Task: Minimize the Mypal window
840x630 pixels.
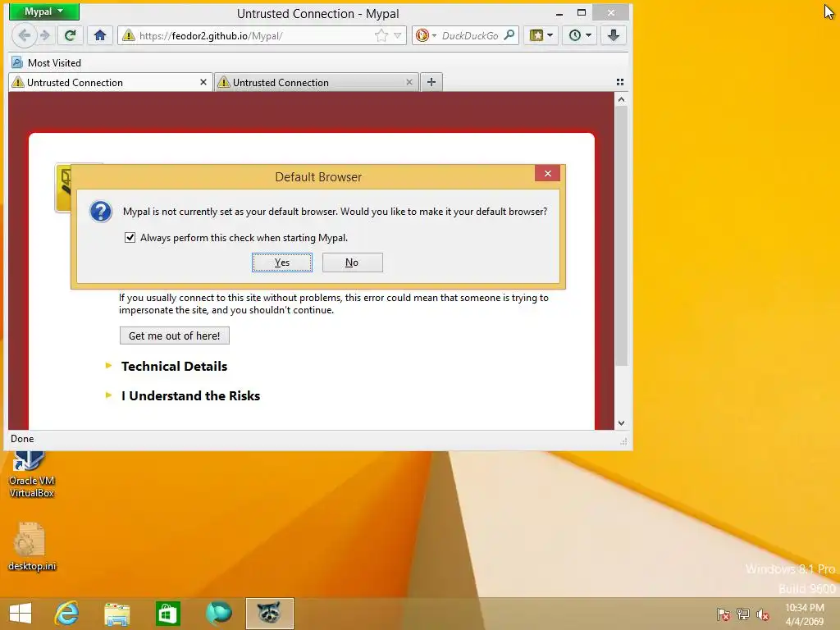Action: (x=559, y=13)
